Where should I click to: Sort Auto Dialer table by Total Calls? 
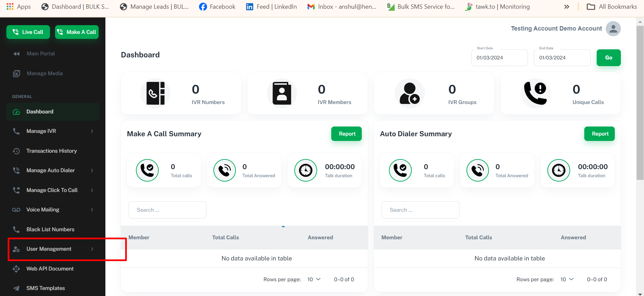coord(479,238)
